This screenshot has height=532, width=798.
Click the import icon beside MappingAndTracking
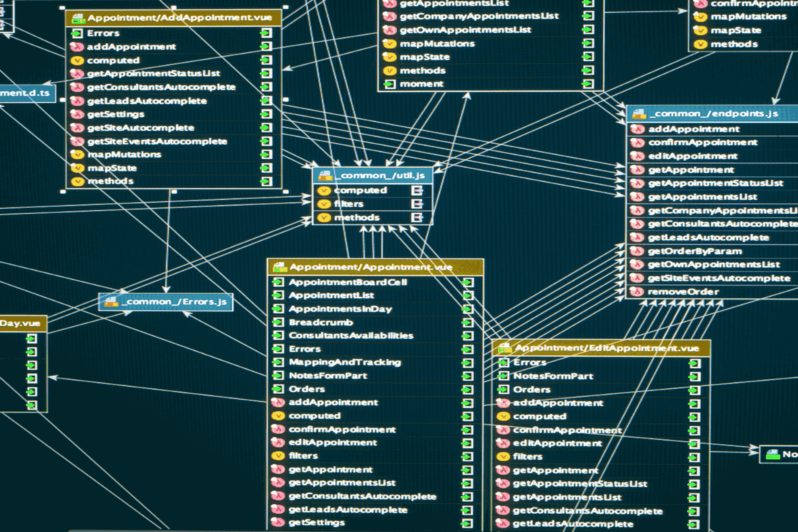coord(278,362)
